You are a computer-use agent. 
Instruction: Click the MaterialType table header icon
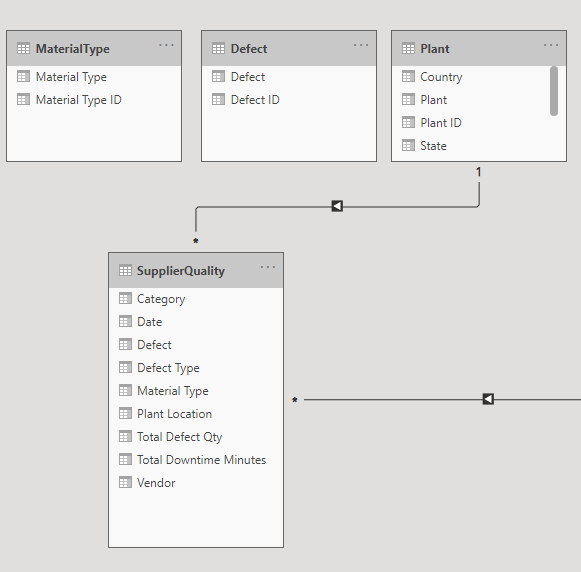point(23,49)
